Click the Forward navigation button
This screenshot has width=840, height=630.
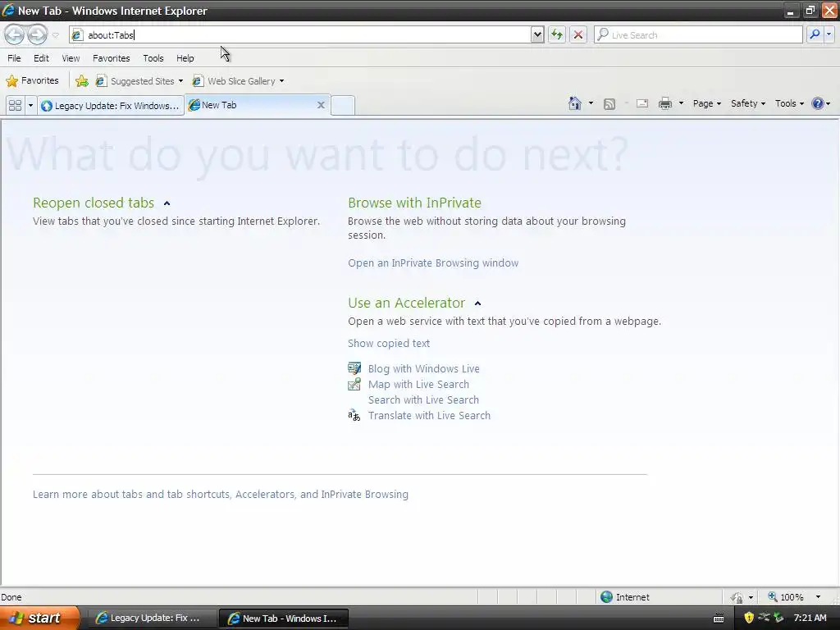pyautogui.click(x=37, y=34)
